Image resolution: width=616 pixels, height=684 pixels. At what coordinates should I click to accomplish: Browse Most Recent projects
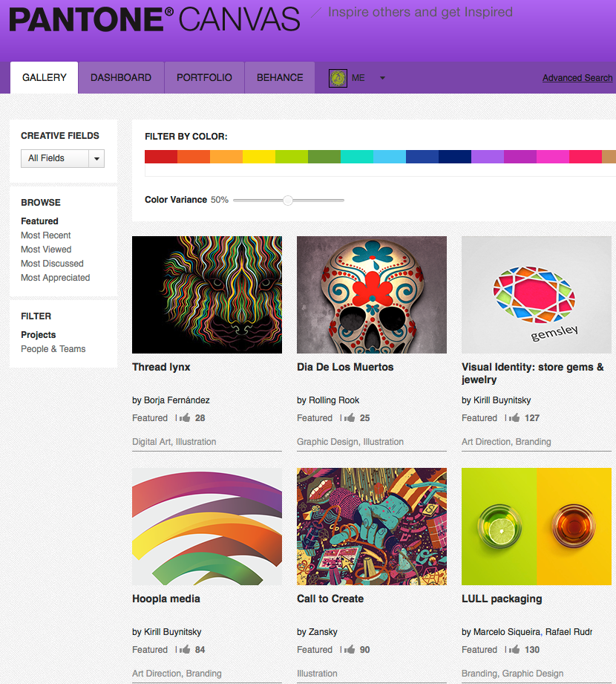pos(46,235)
